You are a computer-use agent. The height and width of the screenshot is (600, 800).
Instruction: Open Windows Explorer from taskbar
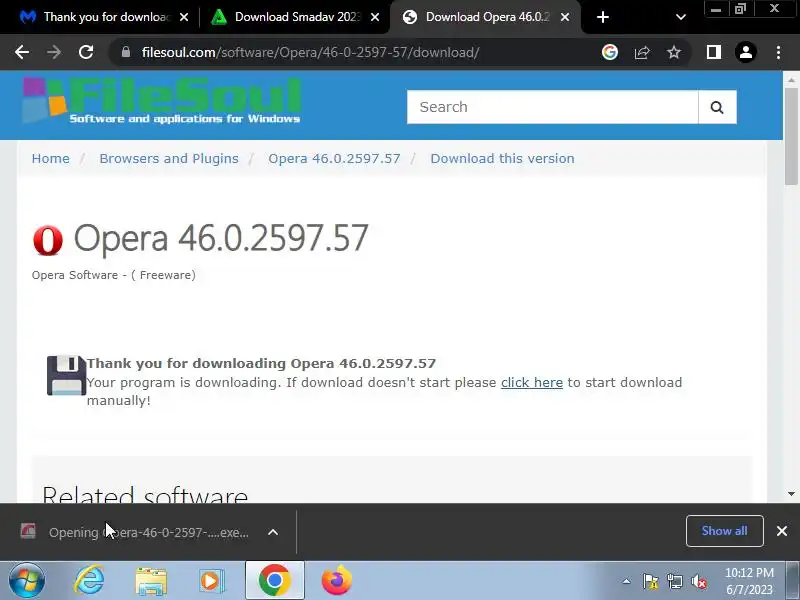click(x=151, y=581)
